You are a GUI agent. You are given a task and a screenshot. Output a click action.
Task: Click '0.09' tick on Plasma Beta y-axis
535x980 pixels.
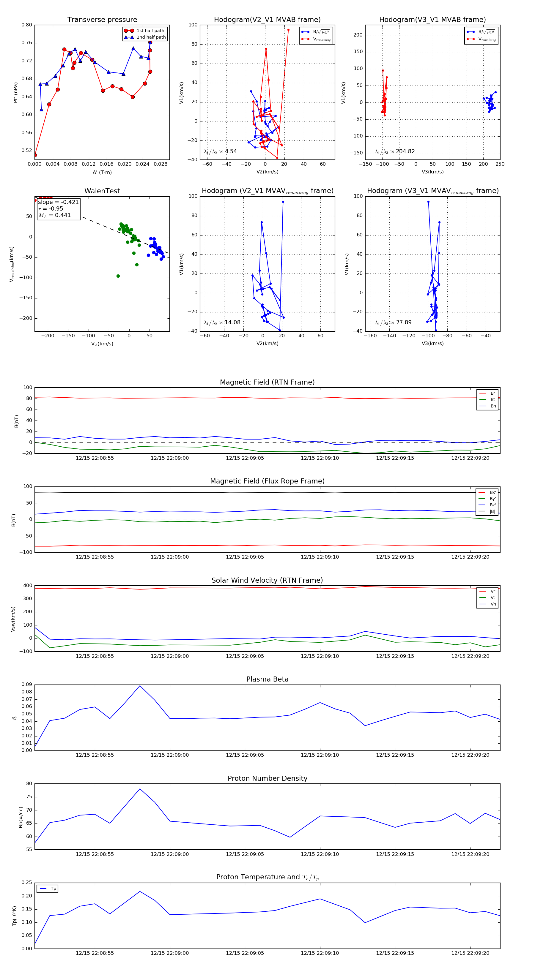27,685
